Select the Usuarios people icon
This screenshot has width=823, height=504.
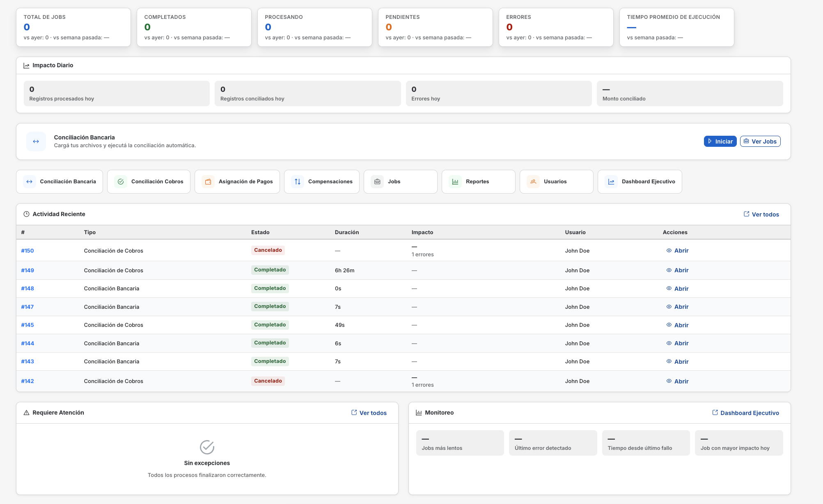click(533, 181)
